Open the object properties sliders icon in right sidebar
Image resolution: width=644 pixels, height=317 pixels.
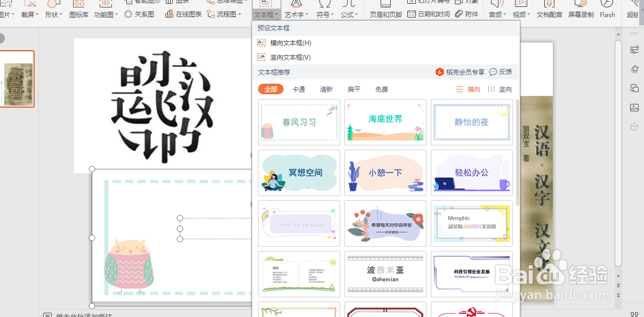(x=634, y=50)
